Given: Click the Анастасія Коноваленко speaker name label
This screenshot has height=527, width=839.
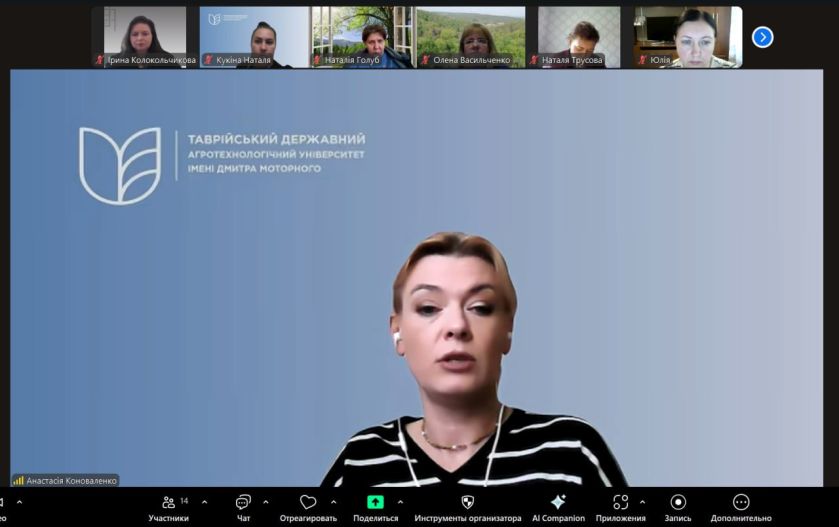Looking at the screenshot, I should (71, 481).
